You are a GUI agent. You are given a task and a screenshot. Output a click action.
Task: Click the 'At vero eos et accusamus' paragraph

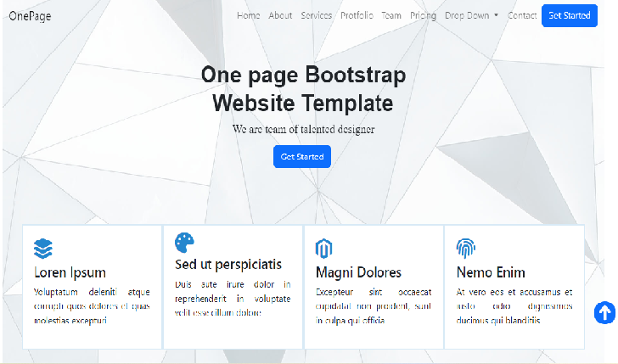pyautogui.click(x=514, y=306)
